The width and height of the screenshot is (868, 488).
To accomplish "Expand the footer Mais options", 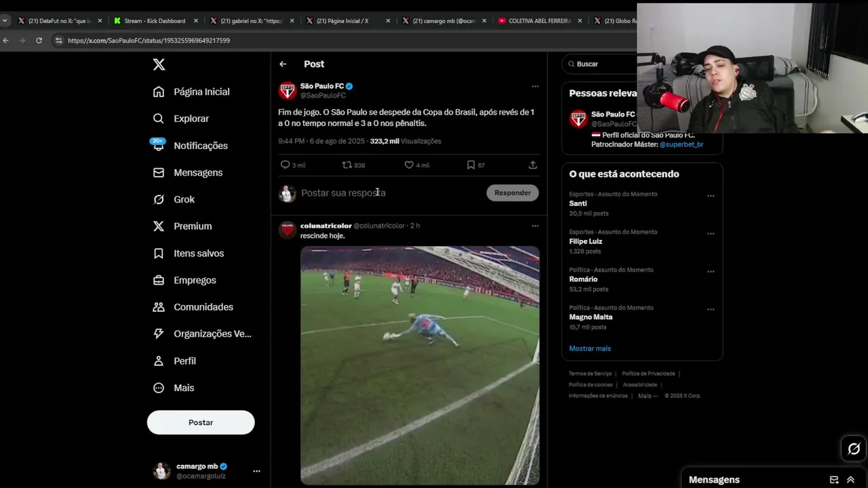I will click(648, 396).
